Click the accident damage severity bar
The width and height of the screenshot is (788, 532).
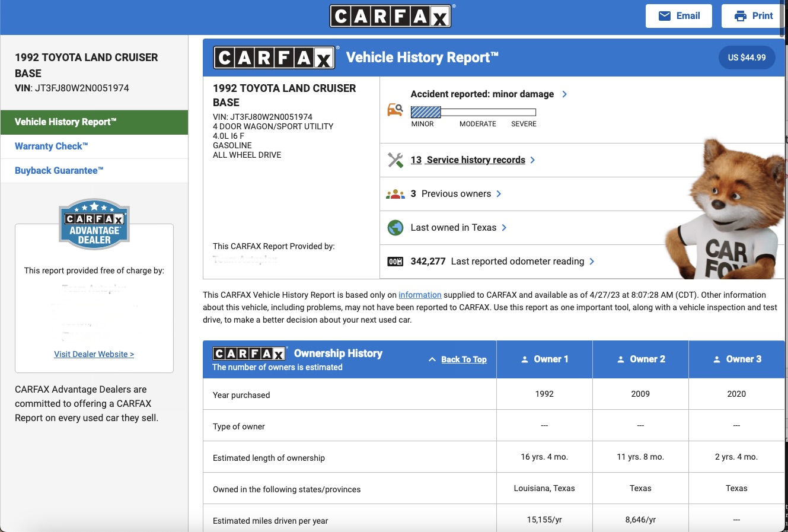click(473, 112)
